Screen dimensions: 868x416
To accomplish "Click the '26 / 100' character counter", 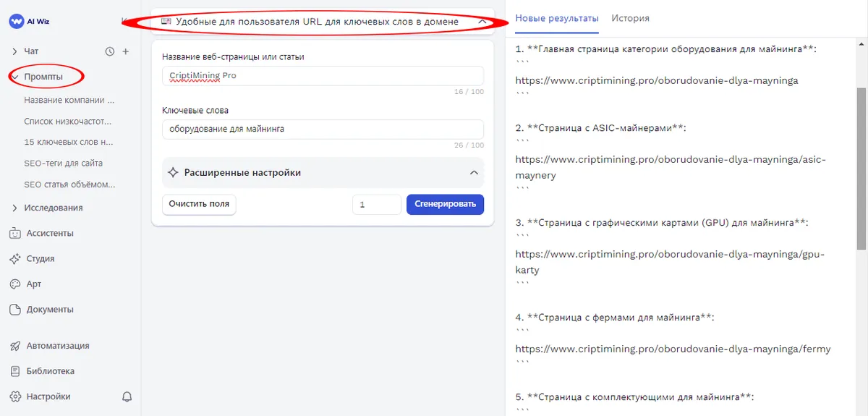I will [469, 145].
